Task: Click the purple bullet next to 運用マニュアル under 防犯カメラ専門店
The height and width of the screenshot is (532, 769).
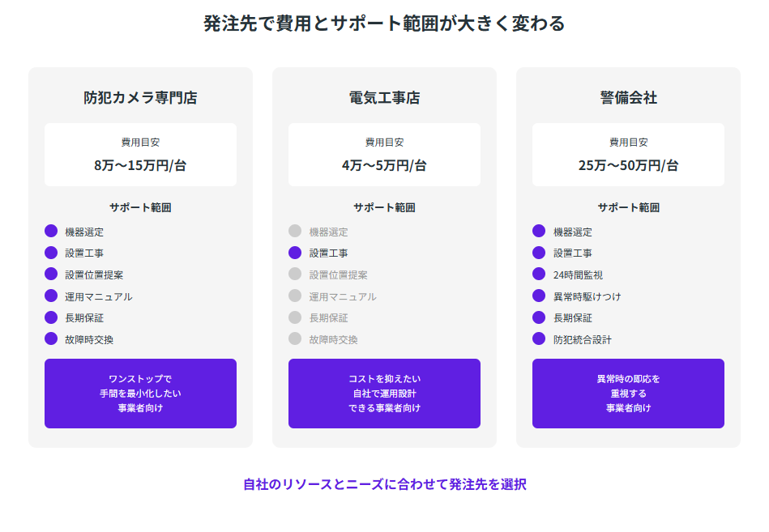Action: coord(51,296)
